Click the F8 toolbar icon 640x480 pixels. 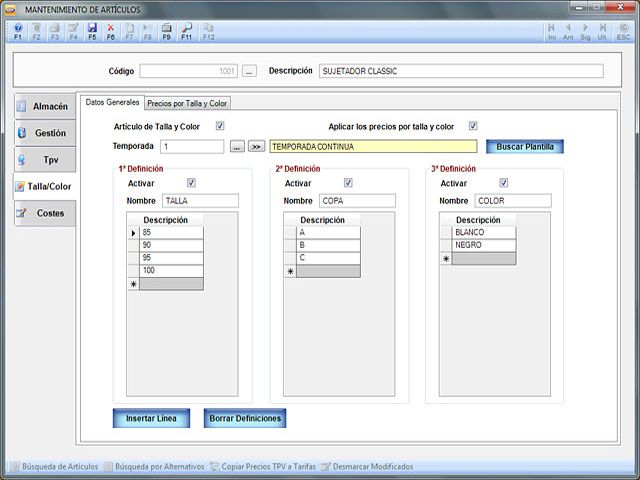[x=148, y=31]
